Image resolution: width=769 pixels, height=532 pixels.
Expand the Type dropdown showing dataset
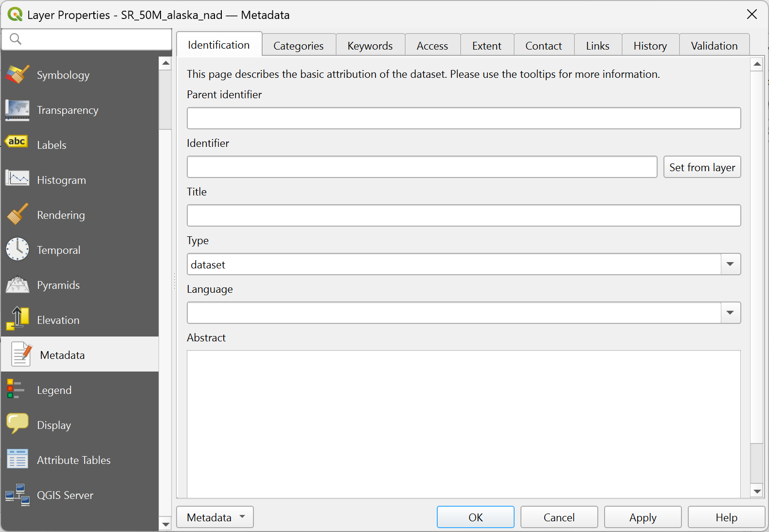pyautogui.click(x=730, y=264)
